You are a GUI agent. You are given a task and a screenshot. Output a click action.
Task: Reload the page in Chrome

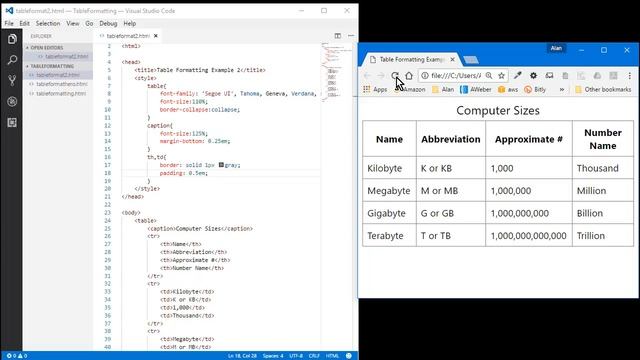(x=395, y=76)
